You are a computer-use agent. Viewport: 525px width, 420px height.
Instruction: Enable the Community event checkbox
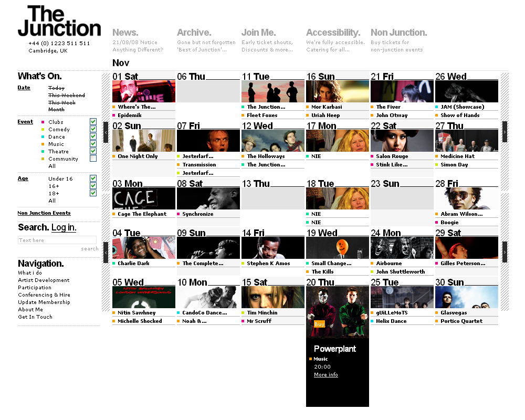point(93,159)
